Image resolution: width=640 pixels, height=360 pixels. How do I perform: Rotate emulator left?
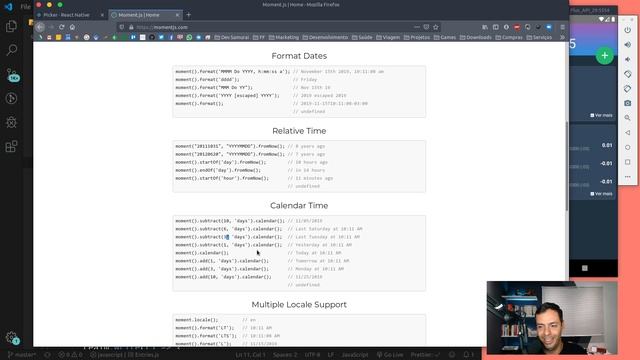point(628,74)
